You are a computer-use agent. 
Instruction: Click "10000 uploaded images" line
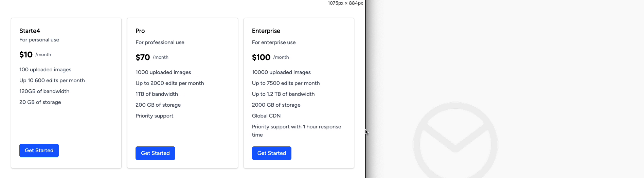tap(281, 72)
